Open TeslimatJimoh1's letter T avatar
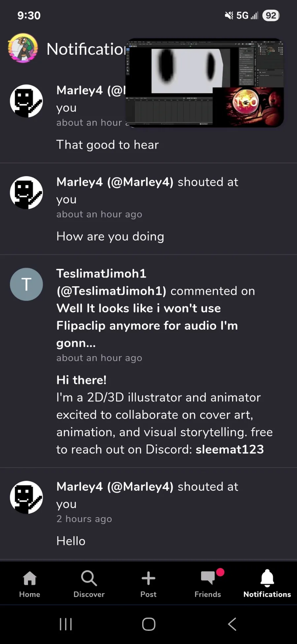The width and height of the screenshot is (297, 644). (26, 284)
